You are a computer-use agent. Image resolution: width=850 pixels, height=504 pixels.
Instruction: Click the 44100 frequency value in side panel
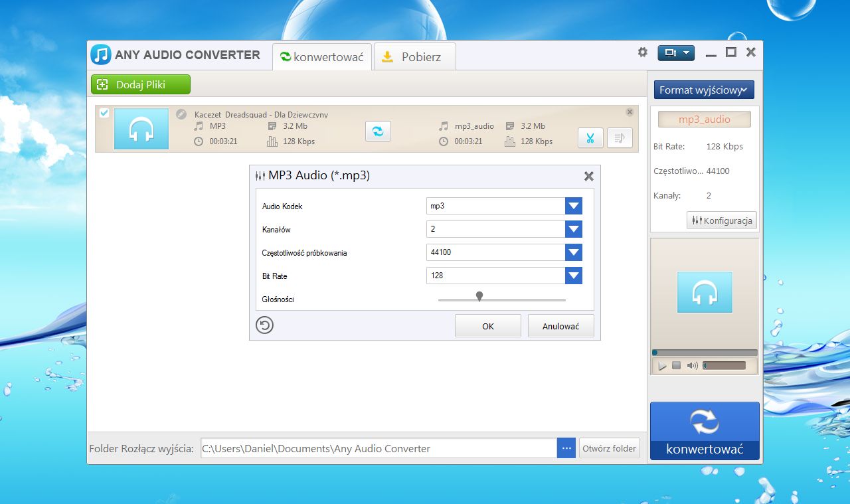pos(718,171)
